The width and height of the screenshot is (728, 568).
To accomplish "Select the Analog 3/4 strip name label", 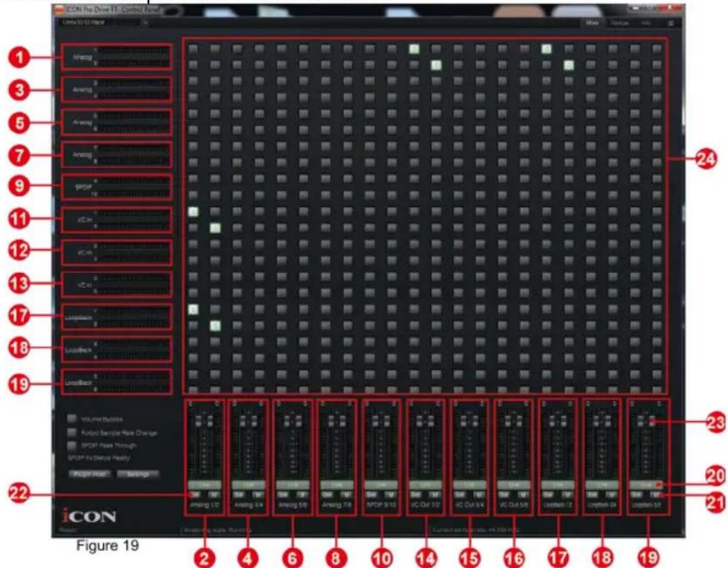I will tap(249, 505).
